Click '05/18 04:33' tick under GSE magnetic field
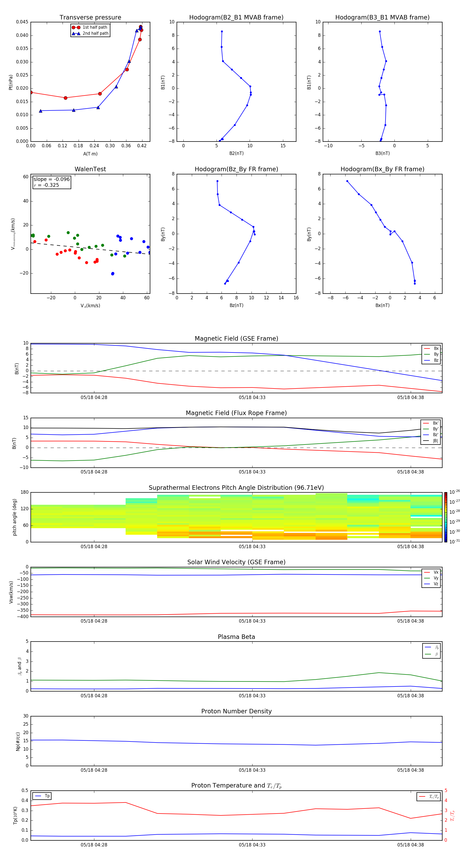The height and width of the screenshot is (868, 473). pos(252,398)
